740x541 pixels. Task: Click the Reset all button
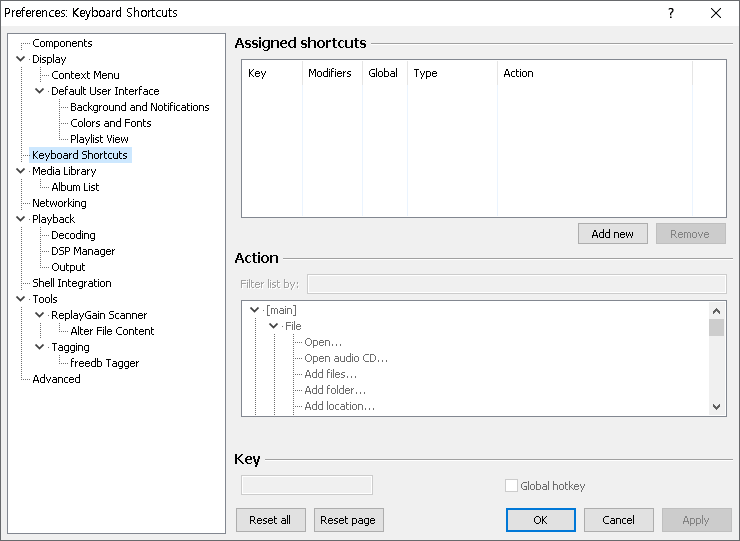pos(270,520)
